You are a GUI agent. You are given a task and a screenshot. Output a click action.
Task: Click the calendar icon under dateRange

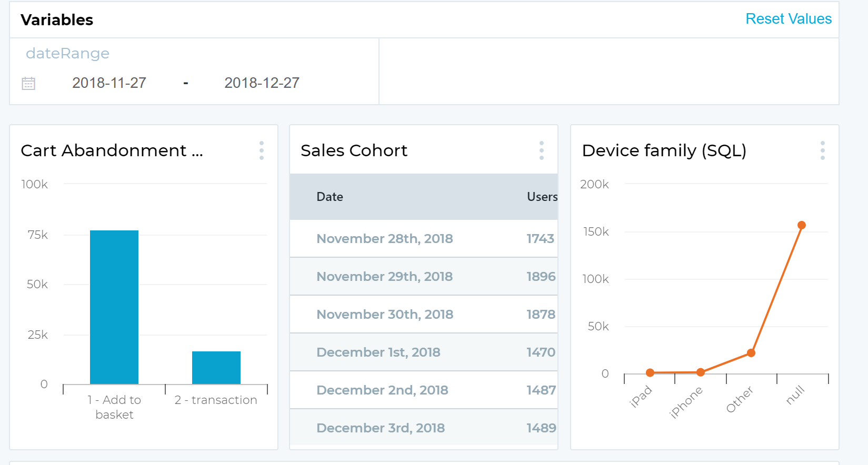click(x=28, y=83)
